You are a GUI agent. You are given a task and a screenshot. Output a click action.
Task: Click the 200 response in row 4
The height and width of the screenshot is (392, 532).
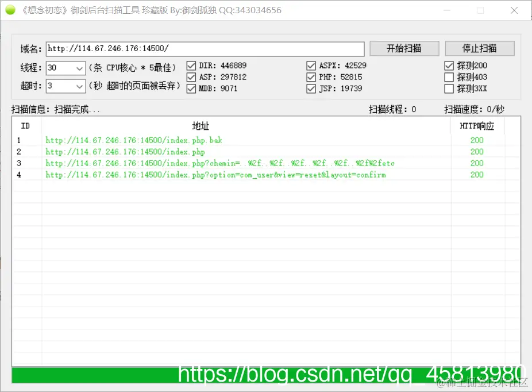[x=477, y=175]
